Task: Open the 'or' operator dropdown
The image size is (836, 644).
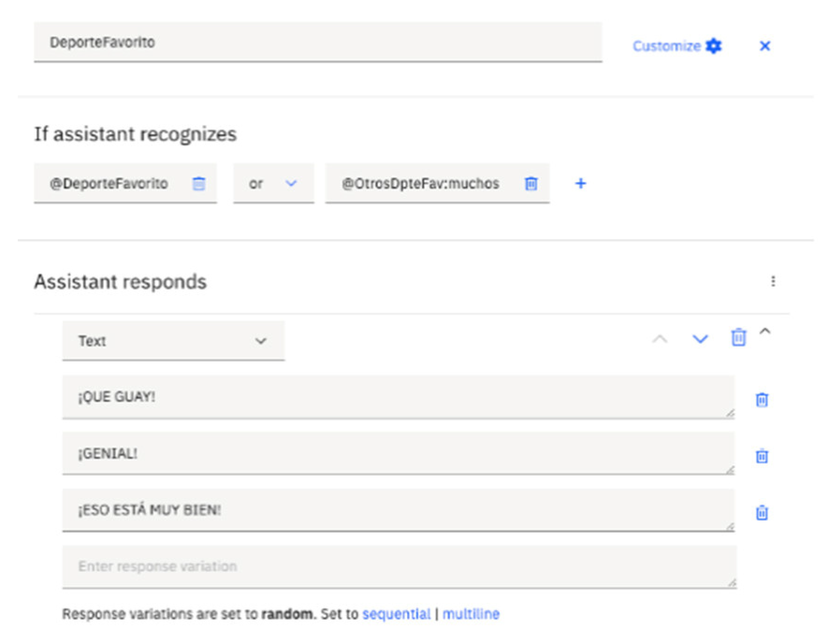Action: click(x=273, y=183)
